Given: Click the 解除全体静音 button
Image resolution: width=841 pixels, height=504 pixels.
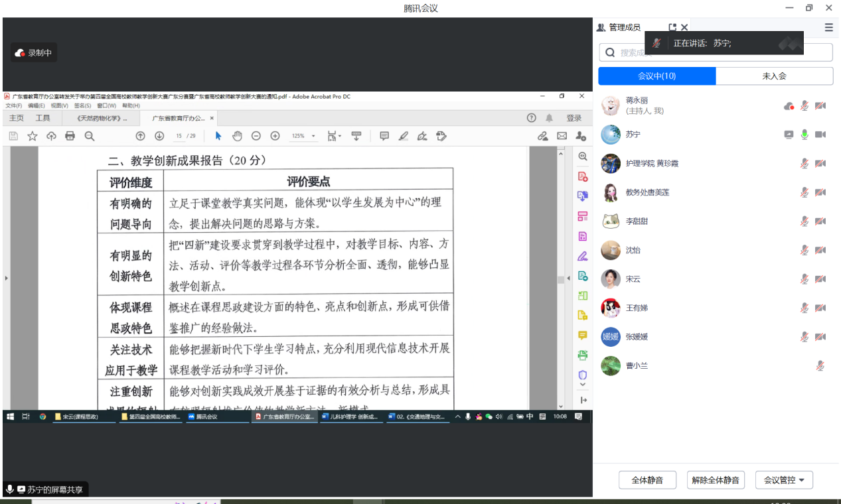Looking at the screenshot, I should point(715,480).
